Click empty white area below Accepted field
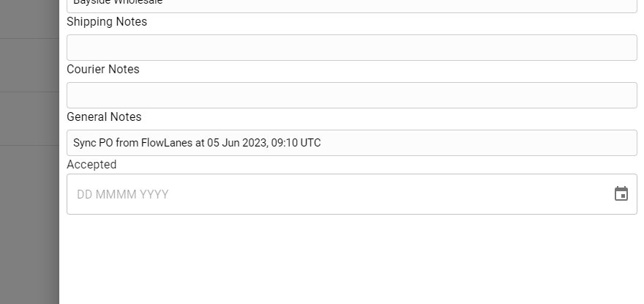 pyautogui.click(x=351, y=259)
